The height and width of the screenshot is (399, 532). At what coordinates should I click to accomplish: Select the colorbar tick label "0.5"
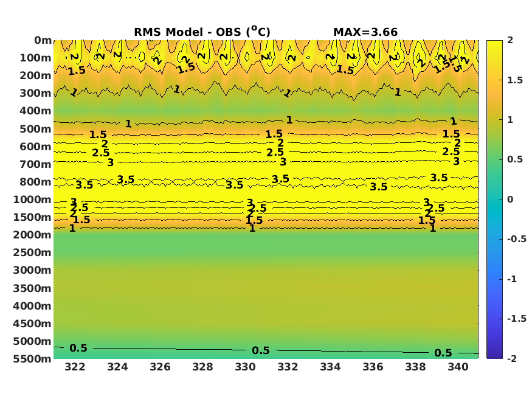pos(515,159)
